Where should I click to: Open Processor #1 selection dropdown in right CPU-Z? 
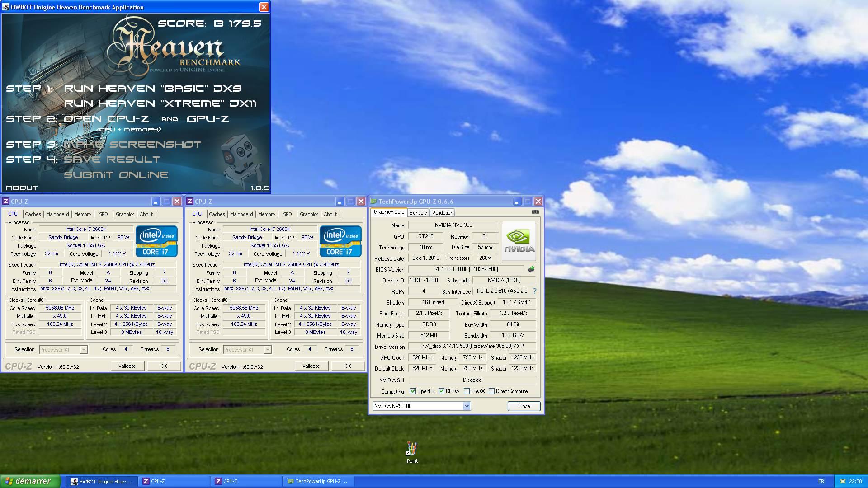pos(247,350)
